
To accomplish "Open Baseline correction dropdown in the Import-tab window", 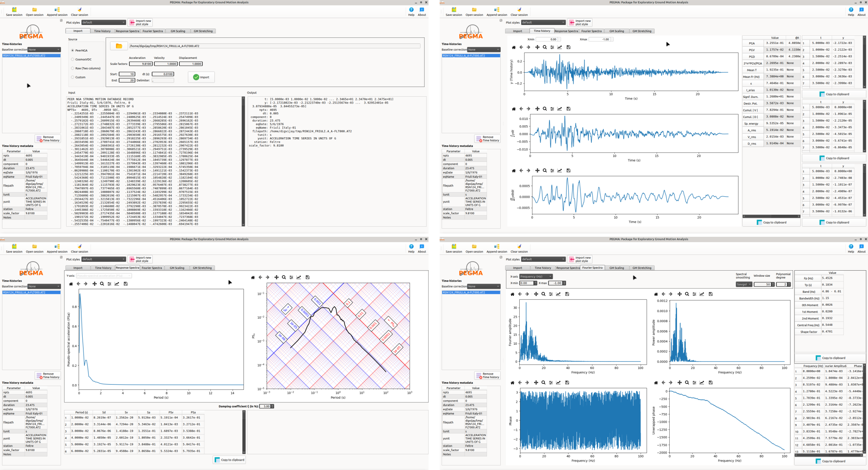I will tap(44, 50).
